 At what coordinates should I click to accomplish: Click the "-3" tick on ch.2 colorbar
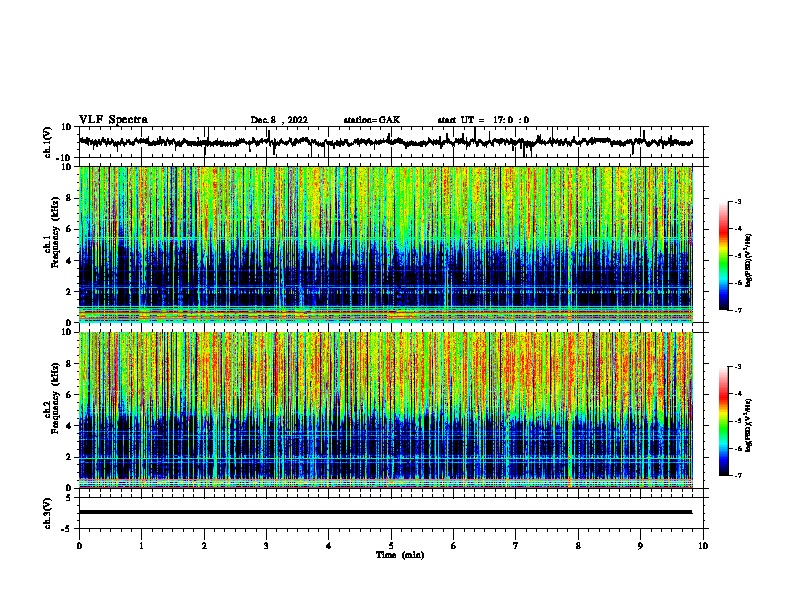tap(738, 367)
